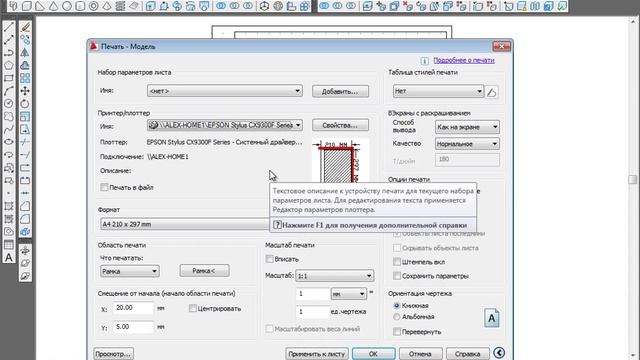Select the Mirror modify tool
640x360 pixels.
(x=25, y=53)
